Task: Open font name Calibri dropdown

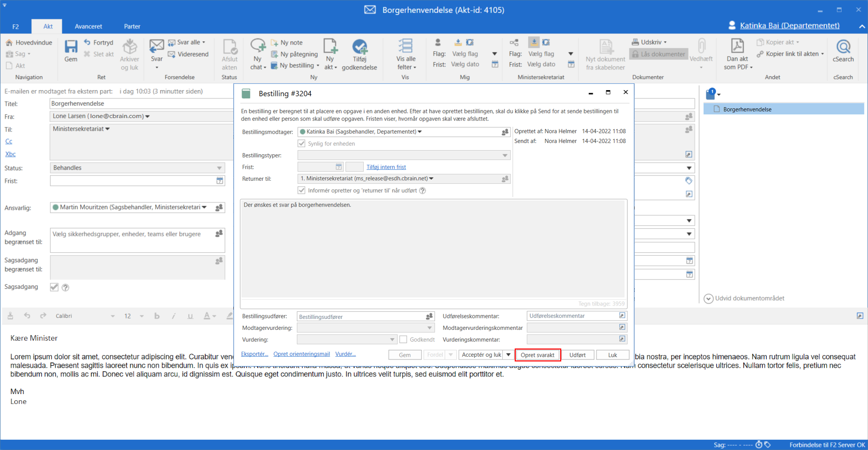Action: coord(112,316)
